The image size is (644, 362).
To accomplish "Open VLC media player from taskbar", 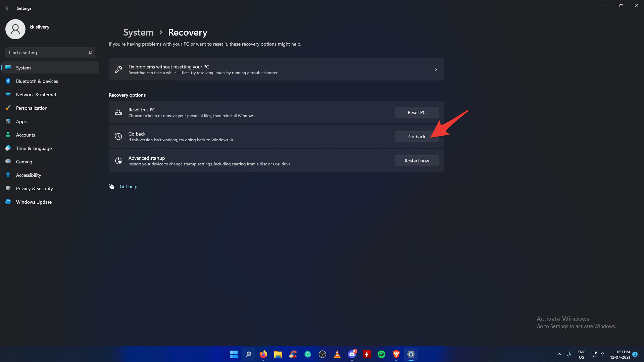I will (337, 354).
